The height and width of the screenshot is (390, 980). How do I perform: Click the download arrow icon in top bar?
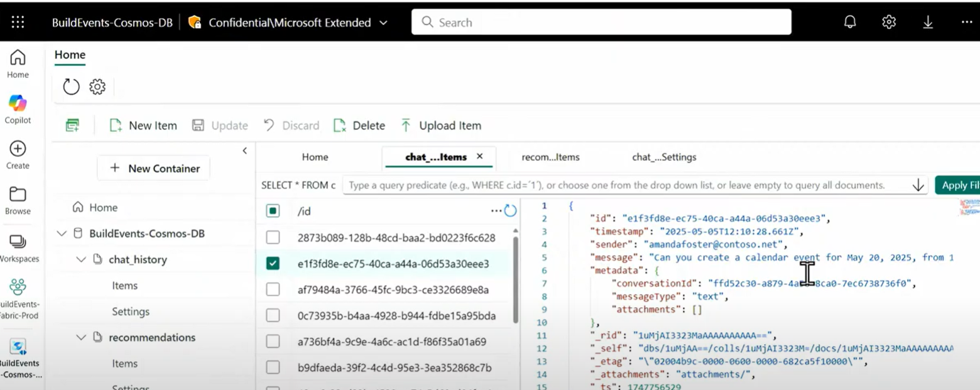coord(928,23)
